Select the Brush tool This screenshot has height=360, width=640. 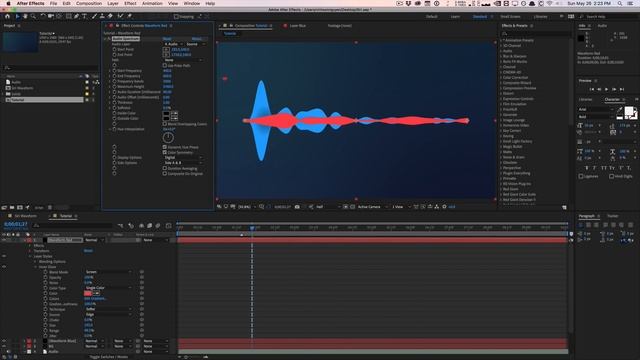pyautogui.click(x=94, y=16)
